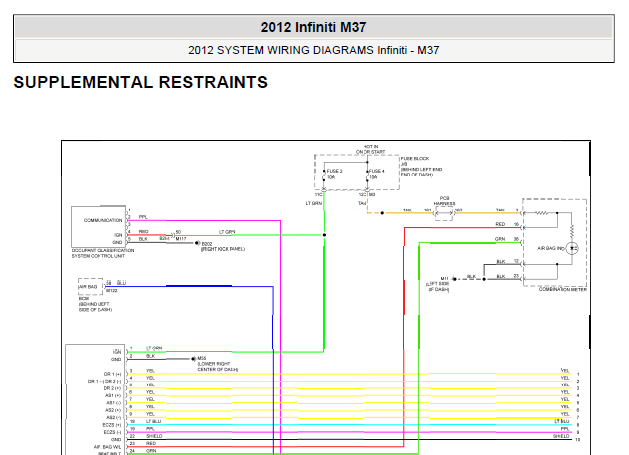The image size is (629, 455).
Task: Select the 'M122' connector label
Action: point(111,290)
